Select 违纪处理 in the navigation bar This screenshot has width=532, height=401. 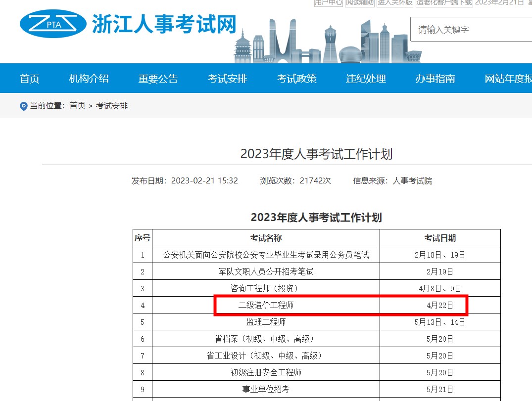366,79
